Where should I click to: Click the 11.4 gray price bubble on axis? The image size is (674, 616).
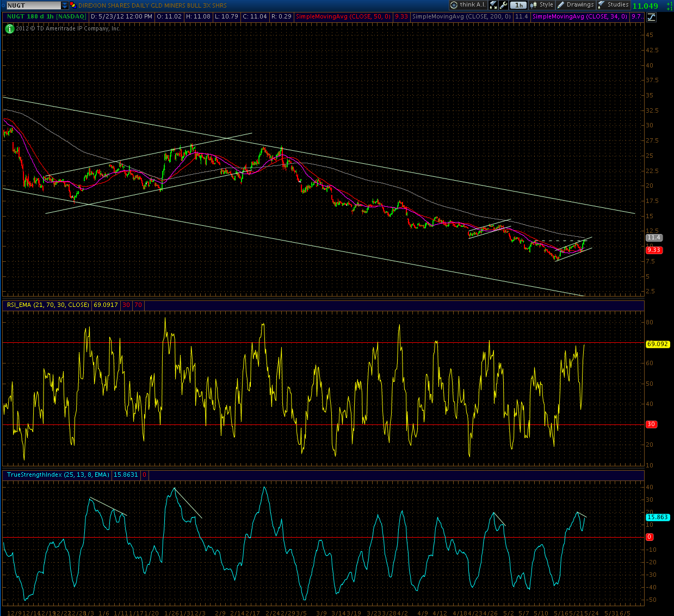[x=653, y=238]
